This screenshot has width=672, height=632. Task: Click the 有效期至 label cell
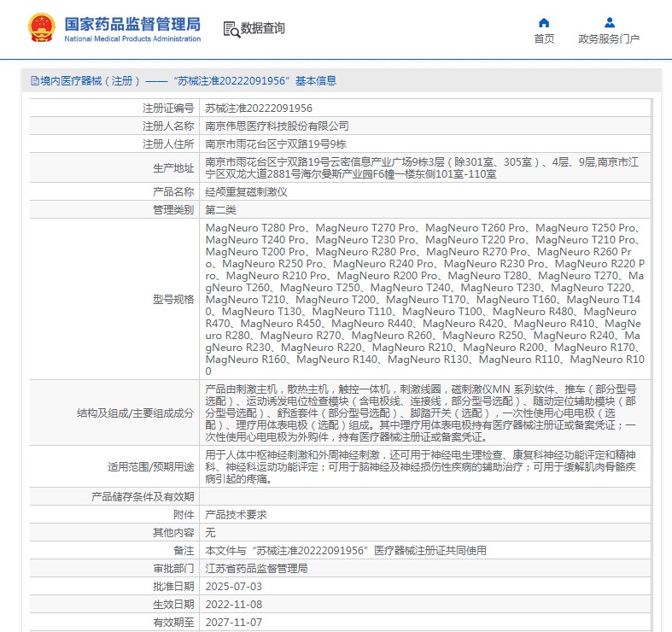click(114, 623)
